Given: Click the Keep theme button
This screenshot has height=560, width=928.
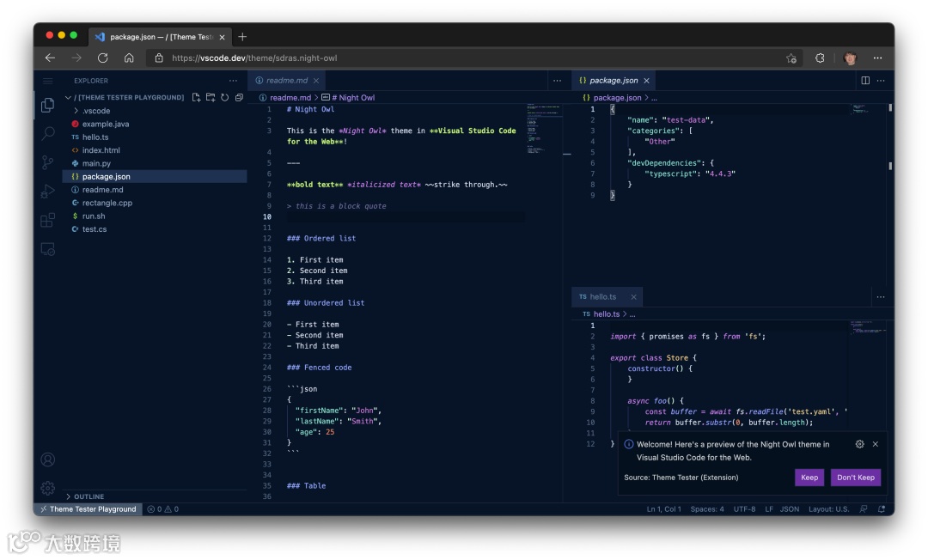Looking at the screenshot, I should [x=809, y=478].
